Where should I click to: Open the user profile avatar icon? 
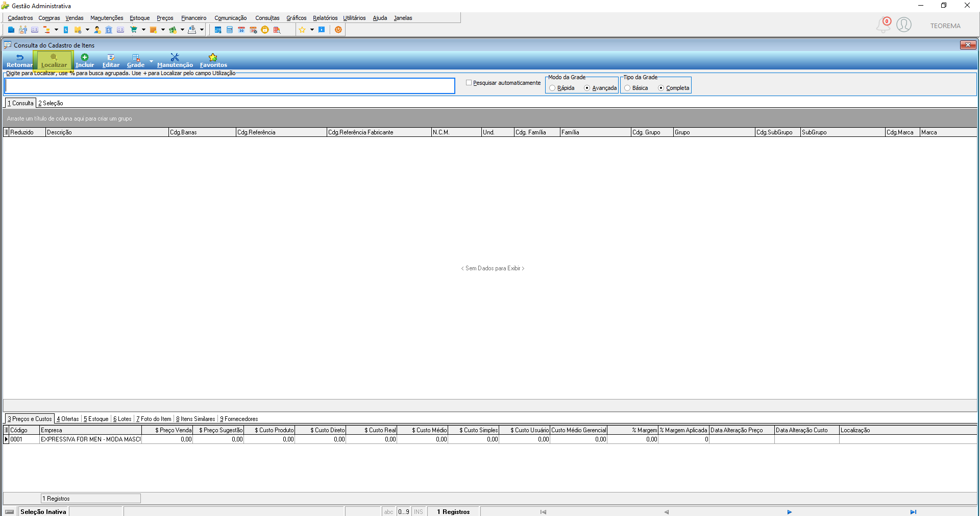[904, 25]
